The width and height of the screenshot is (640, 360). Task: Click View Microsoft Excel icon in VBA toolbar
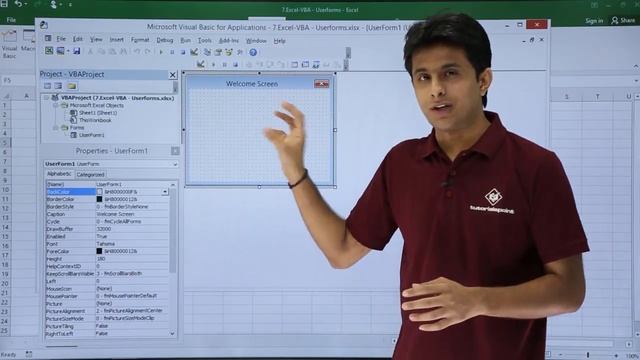coord(49,51)
